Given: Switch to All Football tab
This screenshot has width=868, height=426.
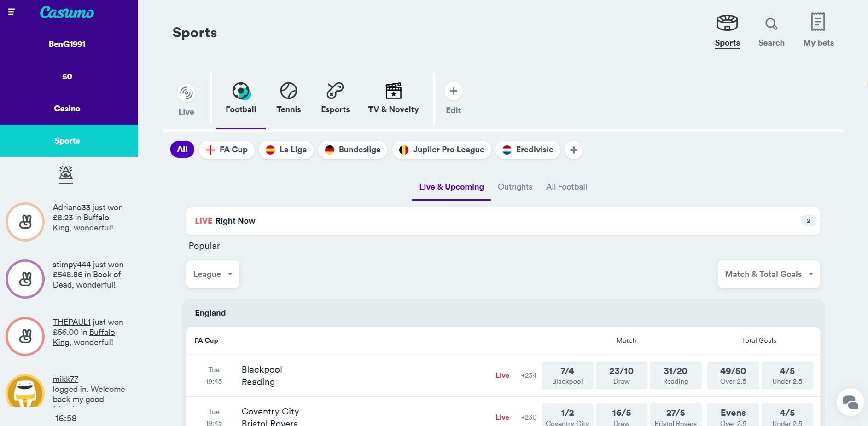Looking at the screenshot, I should 566,187.
